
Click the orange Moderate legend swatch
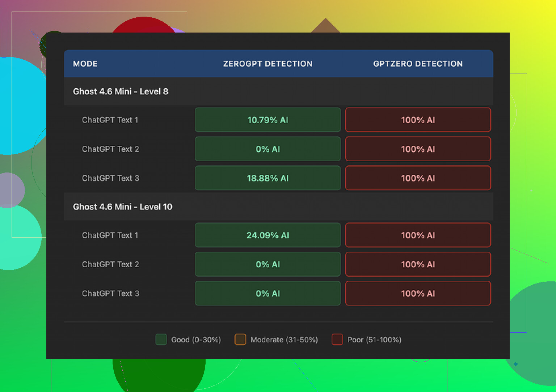(x=240, y=340)
